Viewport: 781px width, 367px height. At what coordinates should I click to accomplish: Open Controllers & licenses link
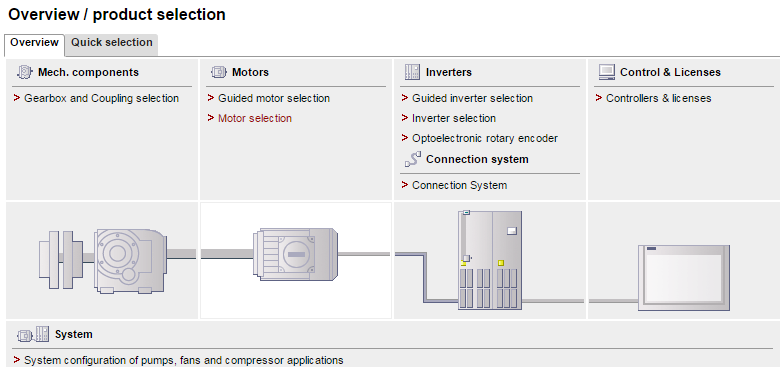click(x=658, y=99)
